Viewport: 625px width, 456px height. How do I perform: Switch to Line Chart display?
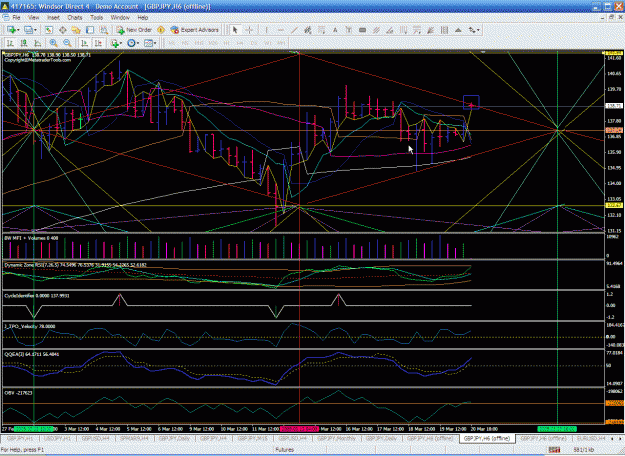[x=37, y=43]
